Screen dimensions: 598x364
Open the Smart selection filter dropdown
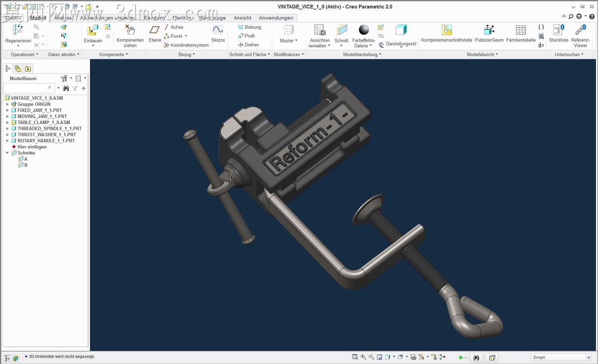(589, 358)
